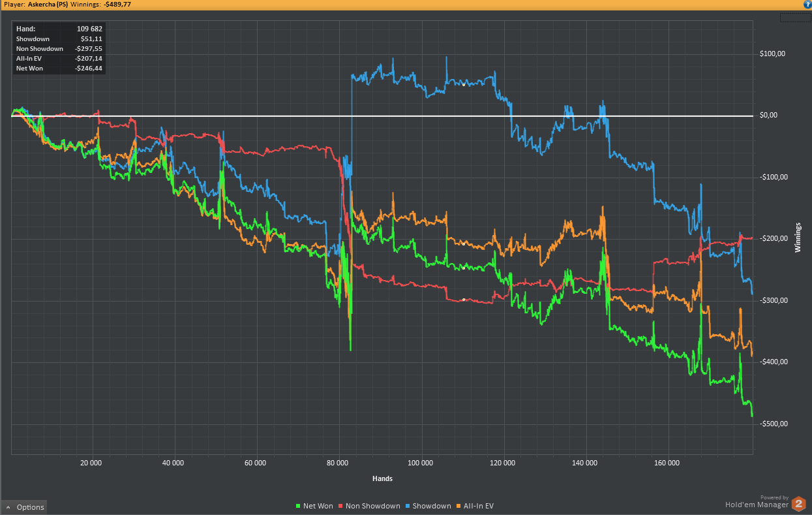Click the green Net Won legend square
Viewport: 812px width, 515px height.
click(x=298, y=507)
